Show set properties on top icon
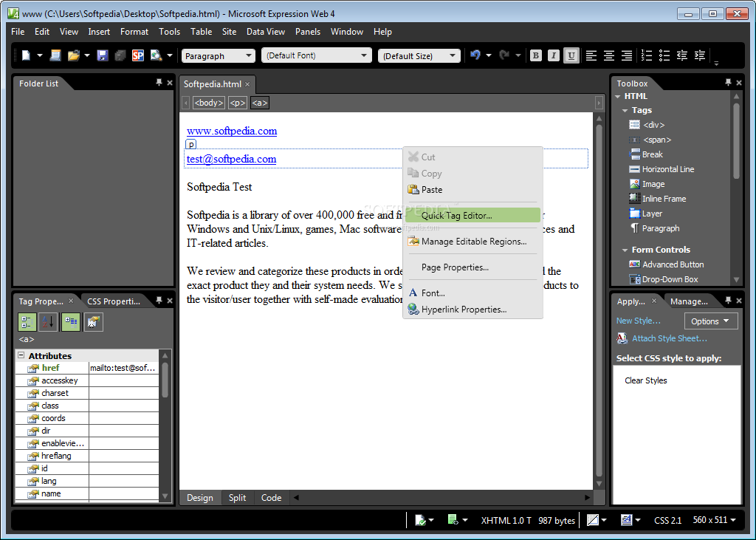Screen dimensions: 756x540 pos(71,322)
